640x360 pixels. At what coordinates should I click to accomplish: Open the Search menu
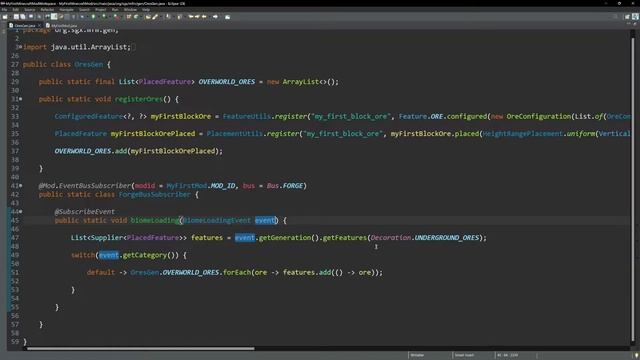pyautogui.click(x=84, y=9)
